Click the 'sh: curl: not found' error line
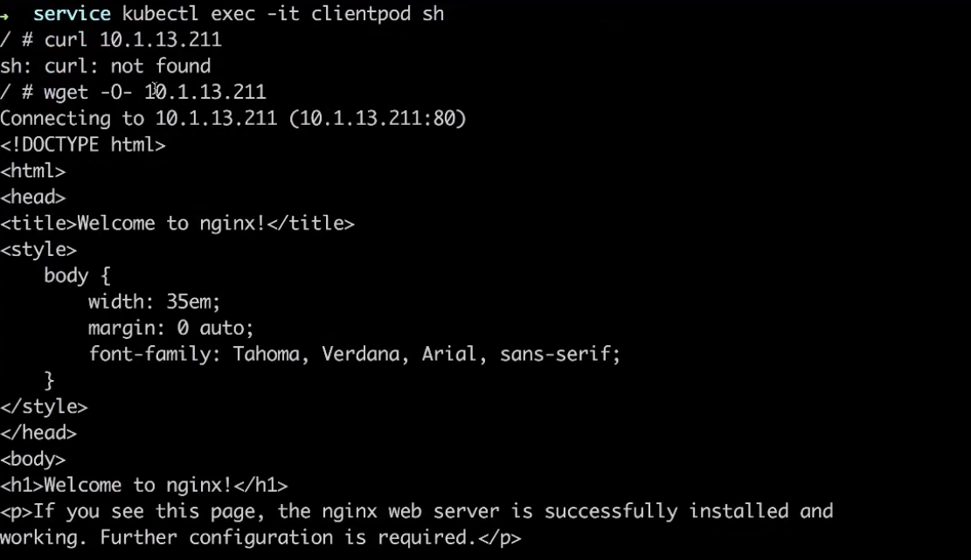 105,66
